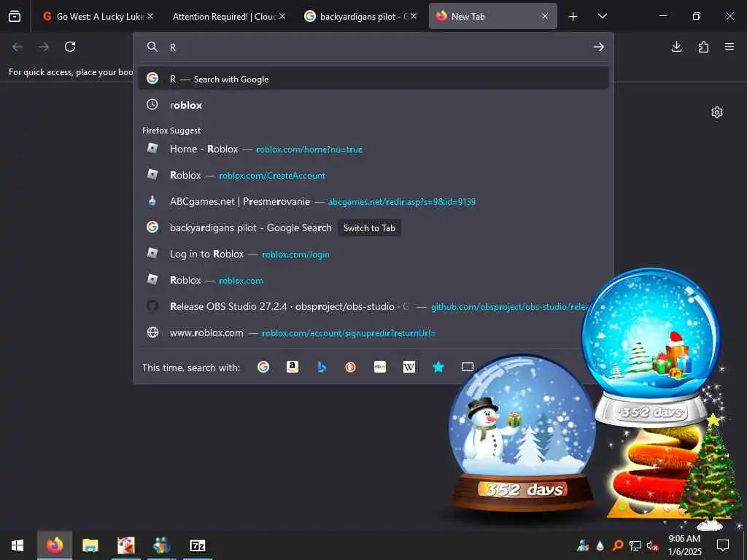Open new tab personalize gear icon
747x560 pixels.
[716, 112]
